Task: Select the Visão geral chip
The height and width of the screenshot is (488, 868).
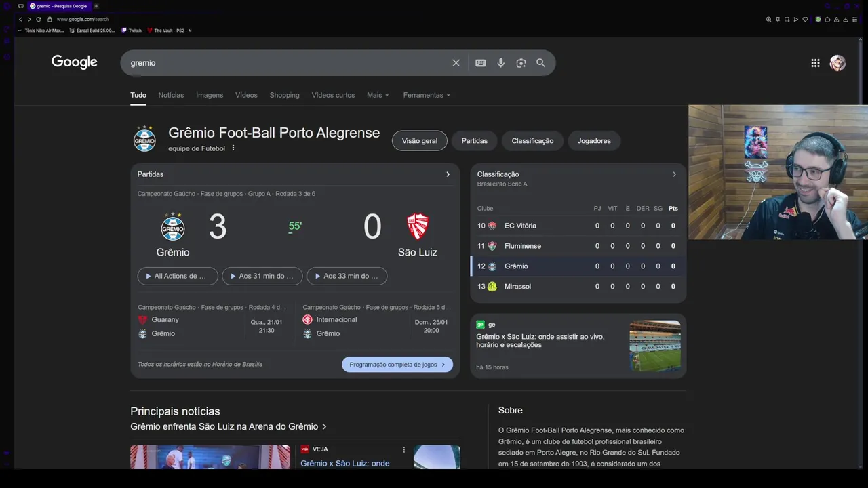Action: pos(420,141)
